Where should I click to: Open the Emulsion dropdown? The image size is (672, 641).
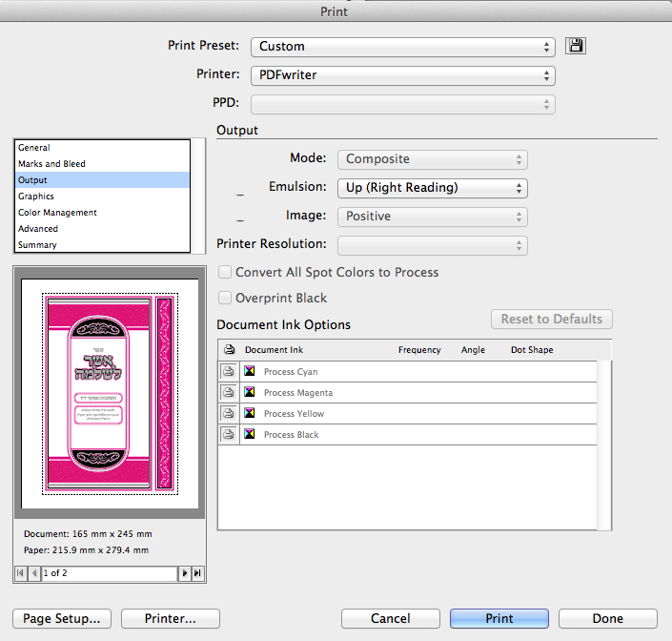pyautogui.click(x=432, y=188)
